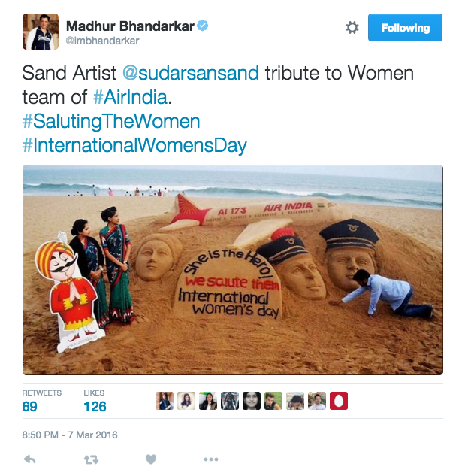Open the #SalutingTheWomen hashtag
462x476 pixels.
(111, 121)
